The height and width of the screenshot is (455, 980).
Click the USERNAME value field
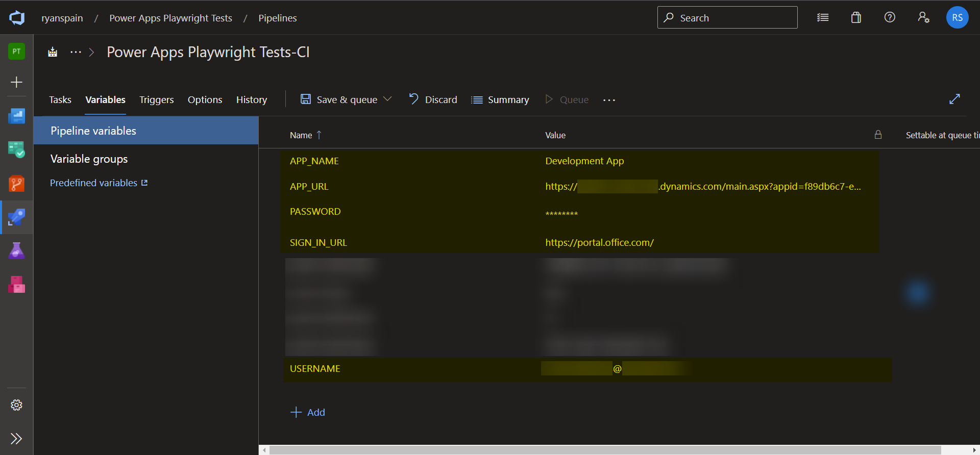(x=616, y=369)
